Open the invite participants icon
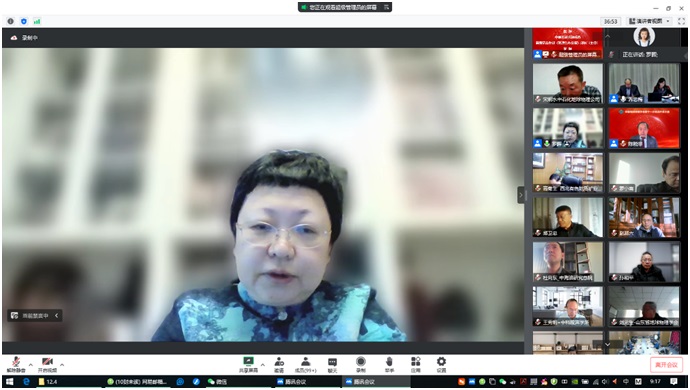Image resolution: width=690 pixels, height=390 pixels. point(279,364)
